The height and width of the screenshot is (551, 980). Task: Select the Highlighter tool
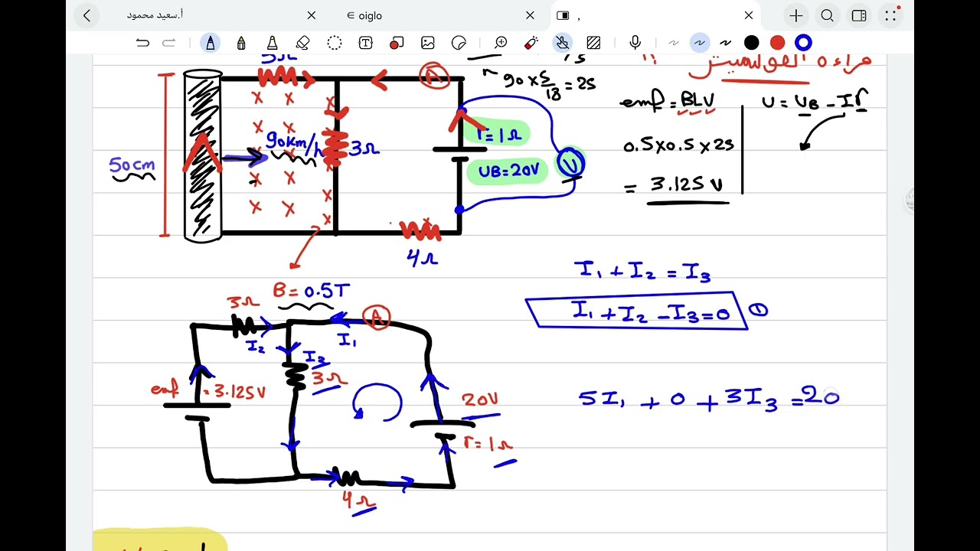(x=272, y=43)
